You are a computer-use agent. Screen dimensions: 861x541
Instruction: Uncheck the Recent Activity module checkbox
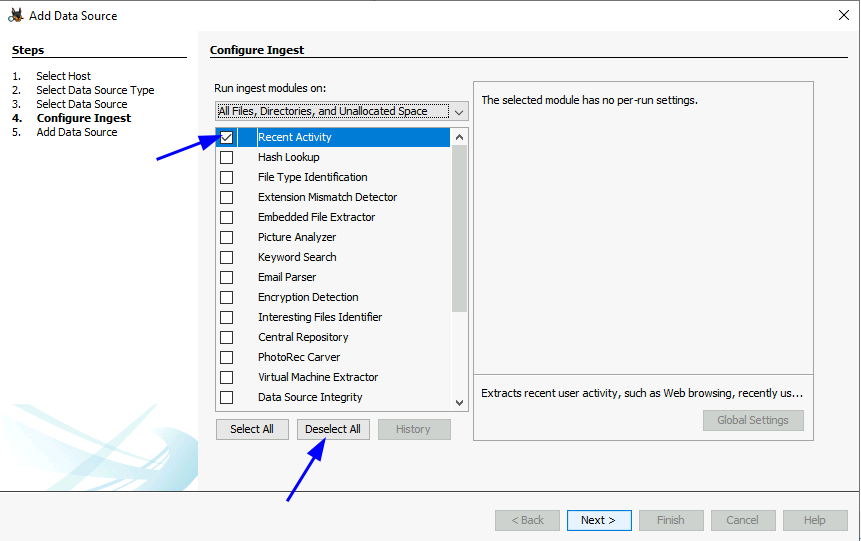click(x=227, y=137)
